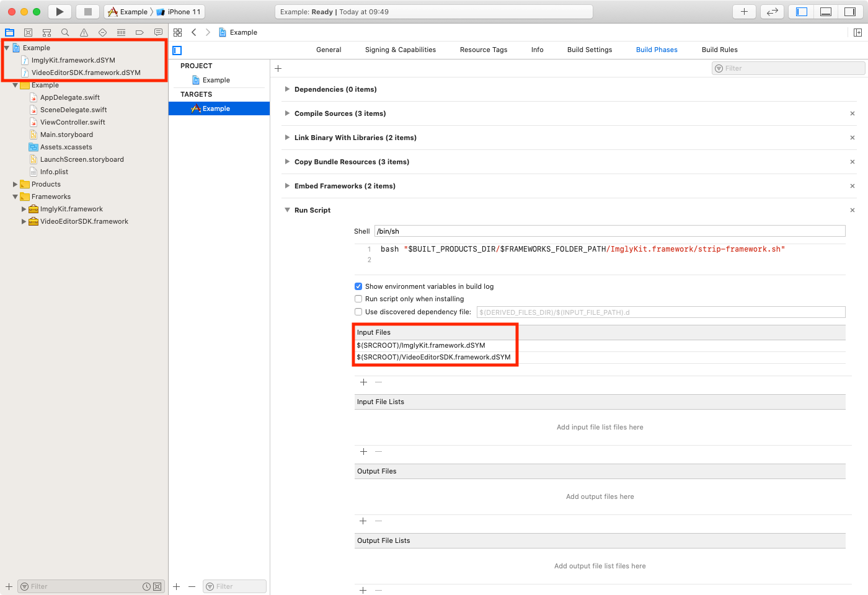Add an output file entry
The height and width of the screenshot is (595, 868).
pos(364,521)
